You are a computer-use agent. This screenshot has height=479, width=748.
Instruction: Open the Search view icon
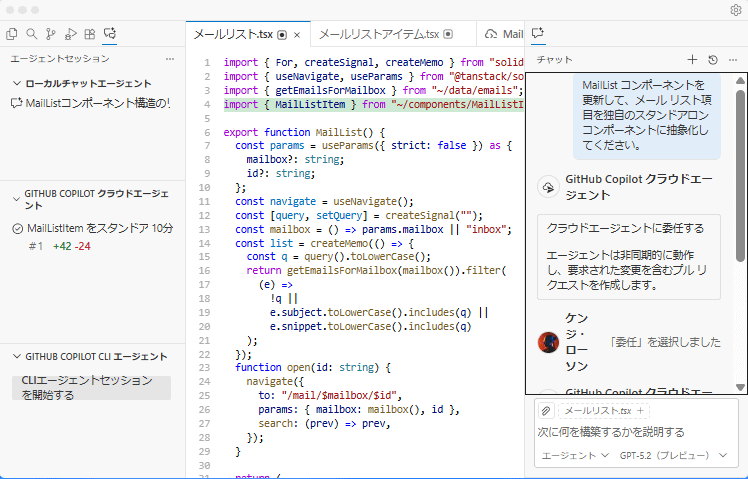[32, 34]
